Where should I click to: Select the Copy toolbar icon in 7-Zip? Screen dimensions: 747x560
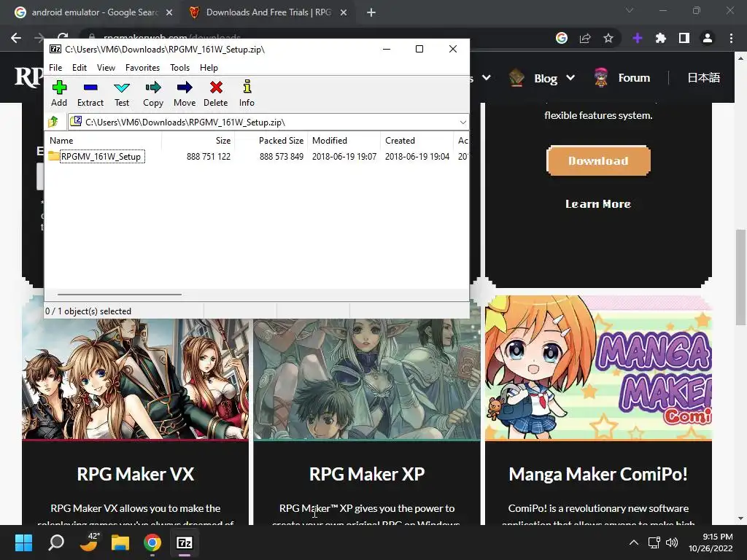(x=153, y=93)
